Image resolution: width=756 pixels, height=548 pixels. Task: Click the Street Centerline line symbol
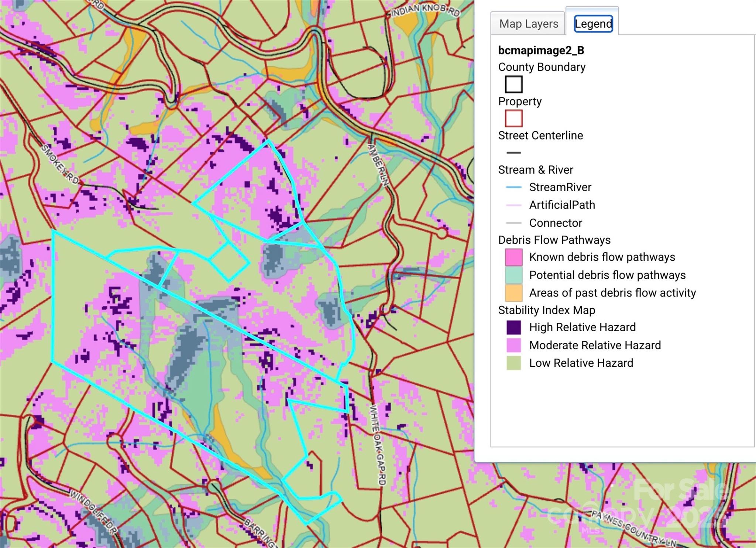(x=513, y=153)
